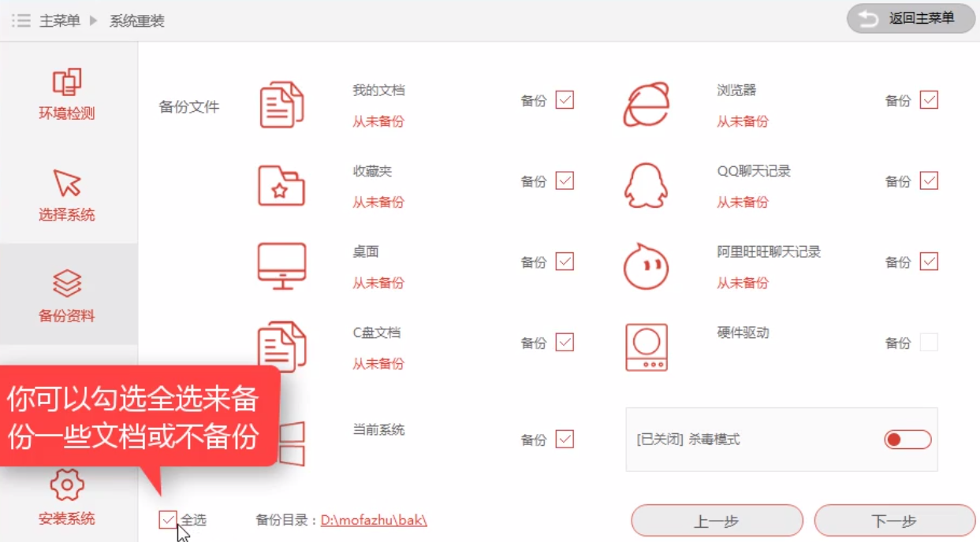Click the 硬件驱动 hardware icon
Image resolution: width=980 pixels, height=542 pixels.
(647, 346)
